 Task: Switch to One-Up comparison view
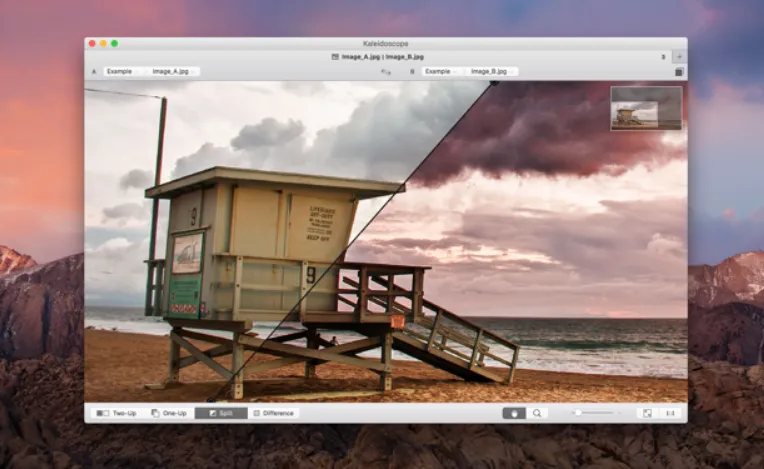[x=169, y=413]
